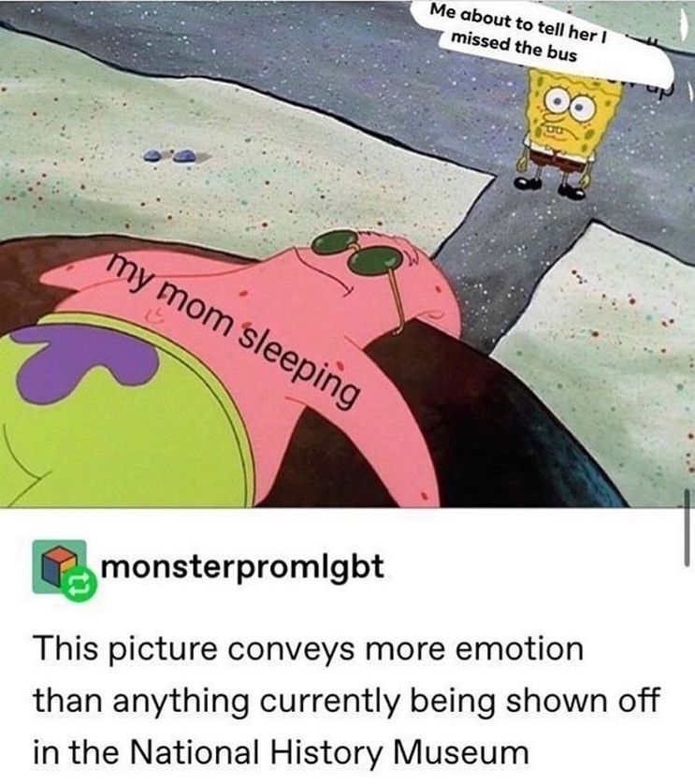Click the 'This picture conveys more emotion' line
The height and width of the screenshot is (784, 695).
coord(308,648)
